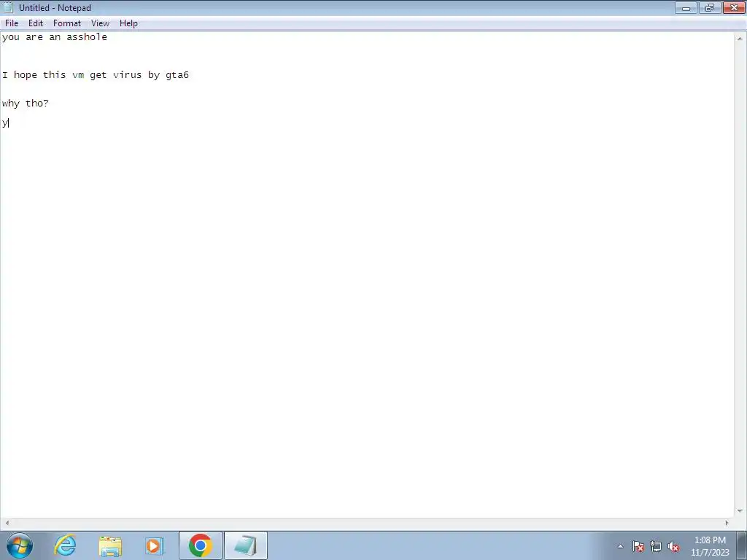Open network status tray icon

coord(656,546)
